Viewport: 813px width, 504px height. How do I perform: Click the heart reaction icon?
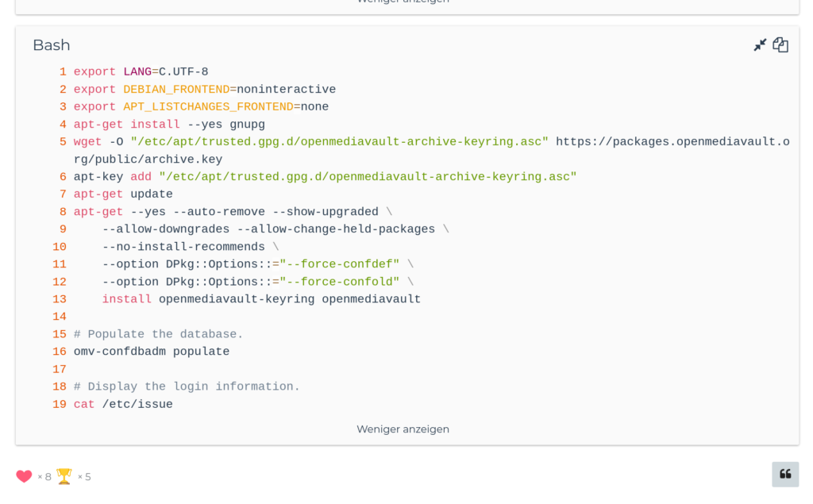pos(24,476)
